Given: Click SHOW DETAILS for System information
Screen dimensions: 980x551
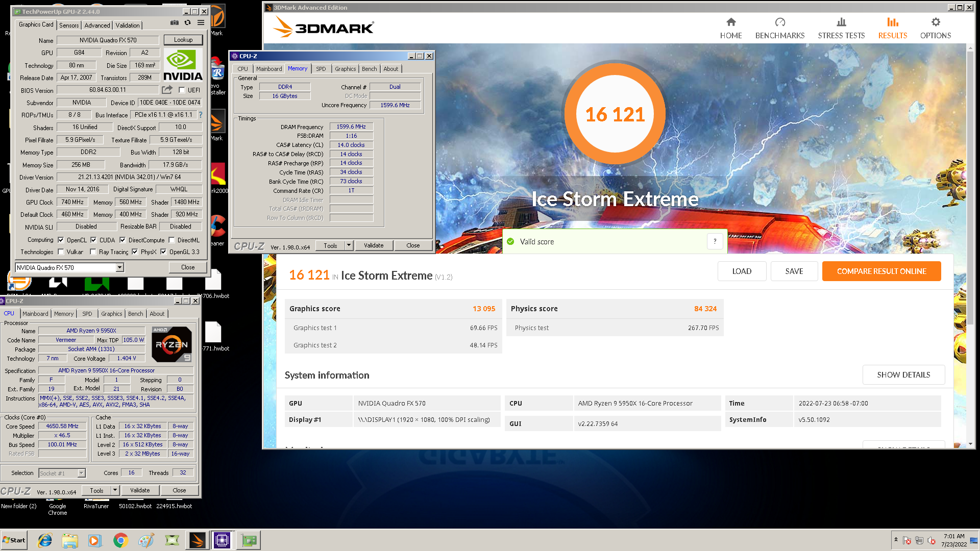Looking at the screenshot, I should tap(903, 374).
